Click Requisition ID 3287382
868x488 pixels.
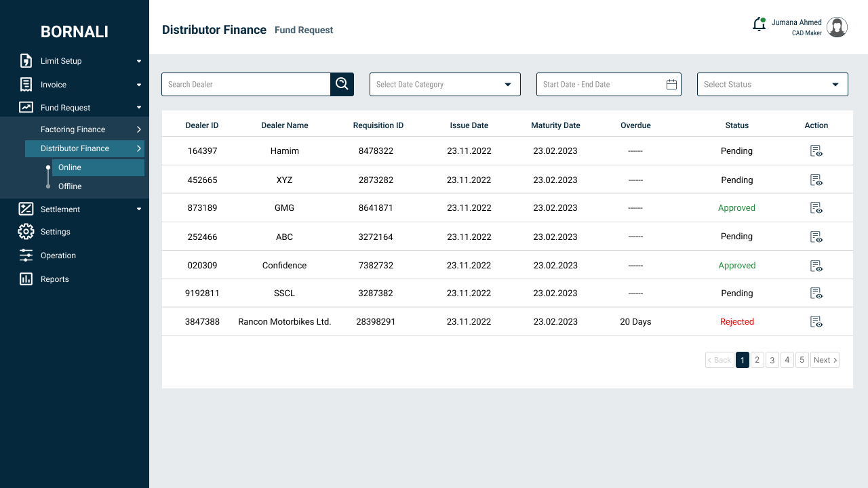point(376,293)
